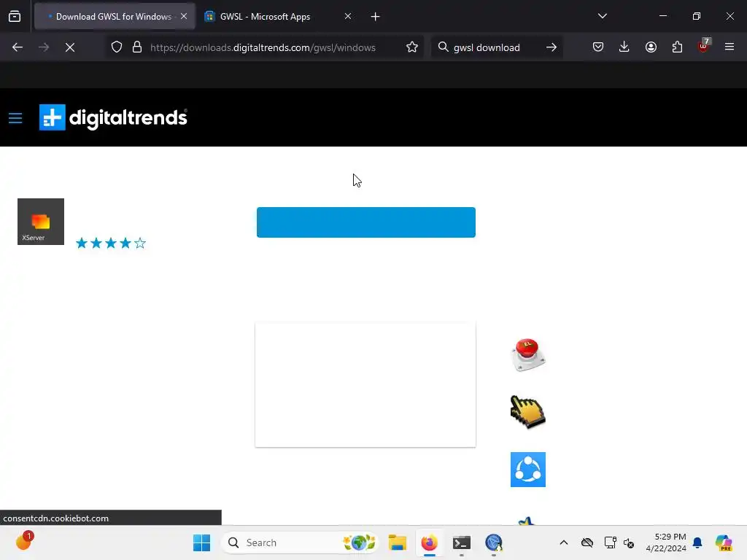
Task: Focus the digitaltrends URL address bar
Action: (x=263, y=47)
